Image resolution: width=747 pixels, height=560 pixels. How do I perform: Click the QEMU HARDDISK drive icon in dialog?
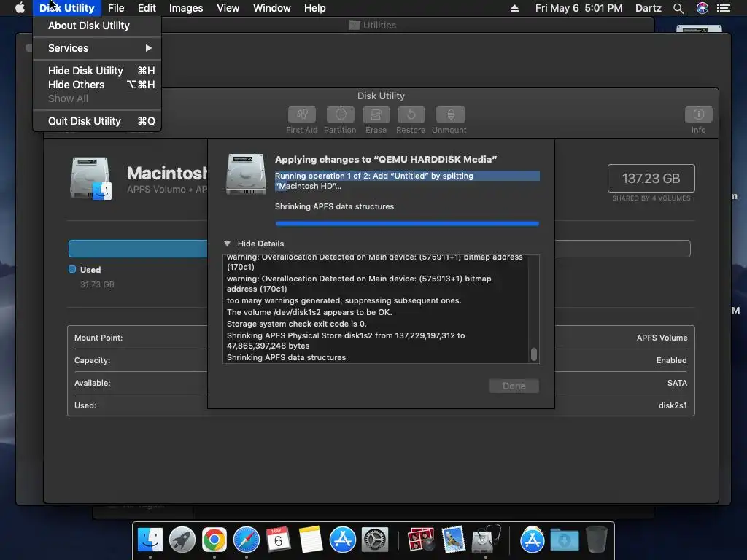point(245,174)
